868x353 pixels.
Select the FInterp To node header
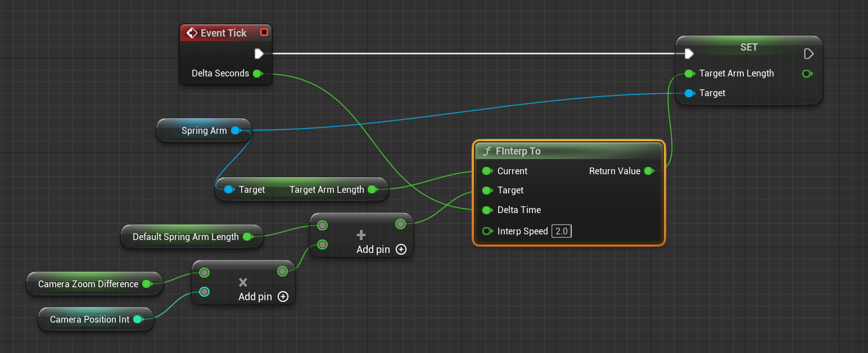(x=569, y=151)
